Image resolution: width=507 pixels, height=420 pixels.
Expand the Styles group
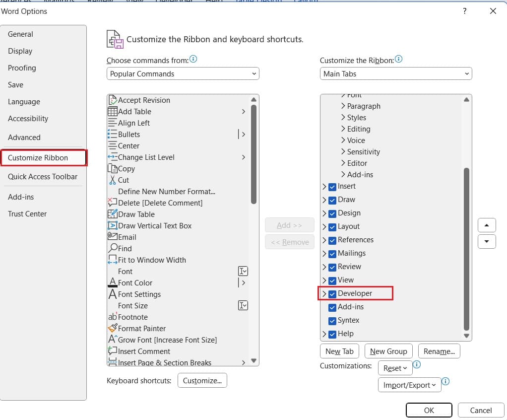point(343,117)
